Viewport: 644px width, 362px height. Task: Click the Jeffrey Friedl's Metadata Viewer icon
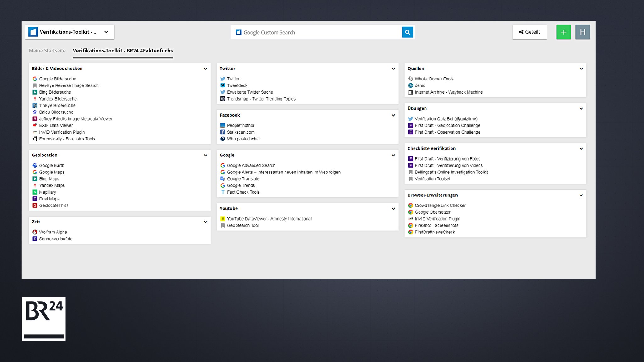tap(35, 119)
